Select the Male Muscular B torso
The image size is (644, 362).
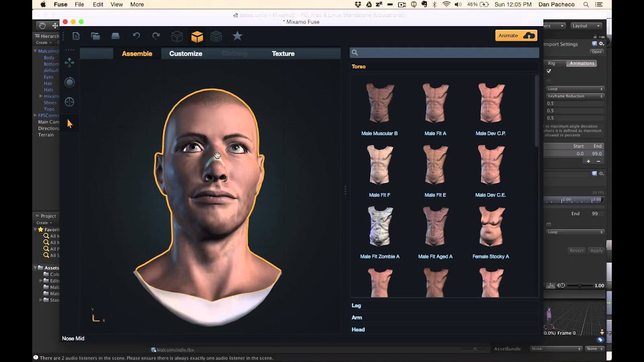coord(379,109)
